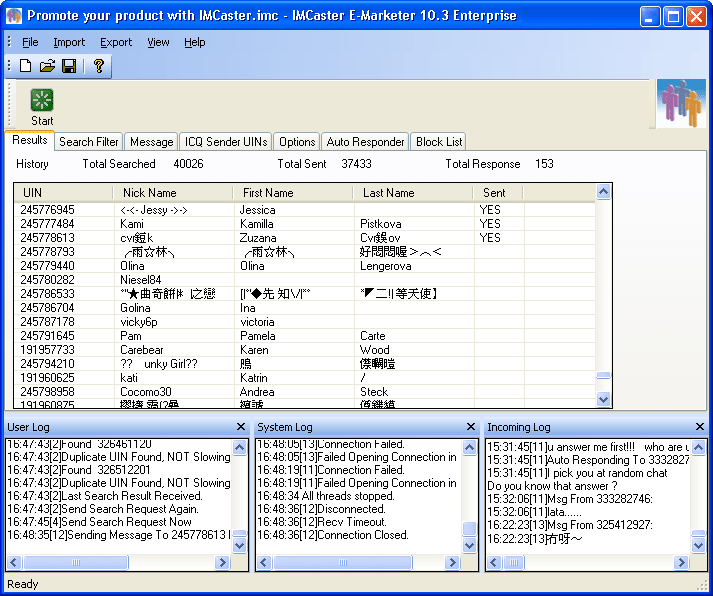Image resolution: width=713 pixels, height=596 pixels.
Task: Sort by the UIN column header
Action: click(x=64, y=193)
